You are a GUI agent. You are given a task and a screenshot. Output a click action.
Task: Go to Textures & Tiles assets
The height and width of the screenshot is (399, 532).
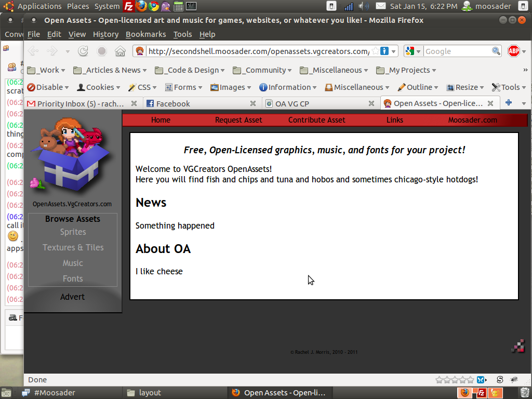[x=73, y=248]
